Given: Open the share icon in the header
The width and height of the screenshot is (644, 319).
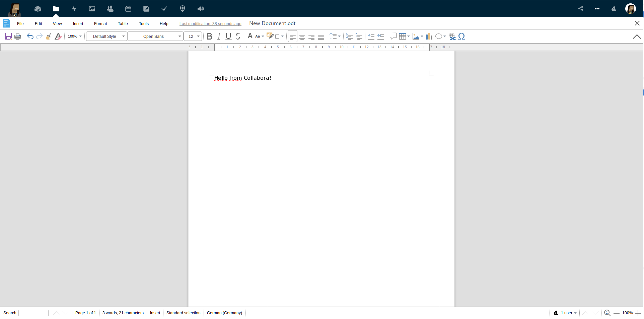Looking at the screenshot, I should (x=581, y=9).
